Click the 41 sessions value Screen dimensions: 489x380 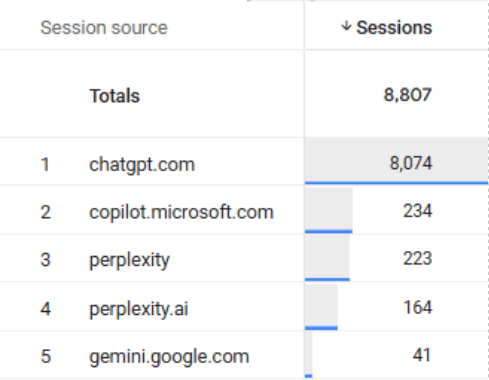pos(422,355)
